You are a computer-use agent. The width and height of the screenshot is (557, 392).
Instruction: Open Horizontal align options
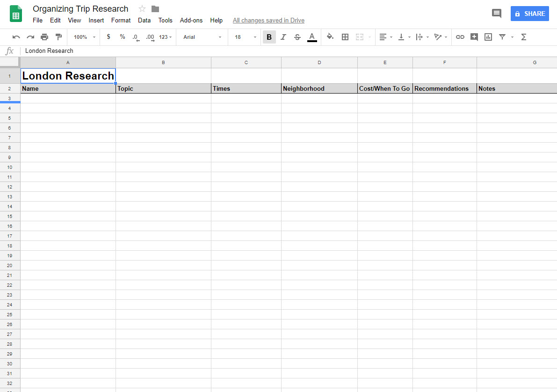tap(385, 37)
